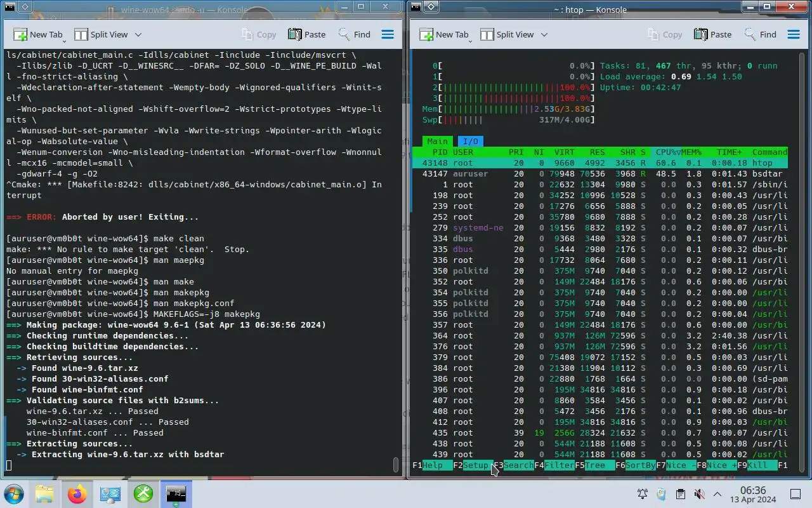The height and width of the screenshot is (508, 812).
Task: Launch the file manager from the taskbar
Action: (44, 494)
